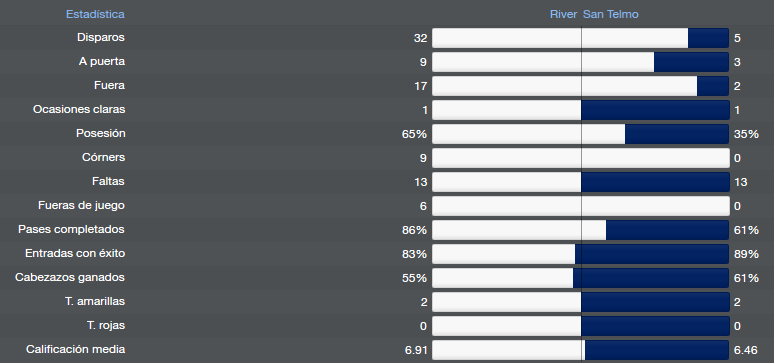Click the Calificación media label
Image resolution: width=774 pixels, height=363 pixels.
tap(76, 349)
